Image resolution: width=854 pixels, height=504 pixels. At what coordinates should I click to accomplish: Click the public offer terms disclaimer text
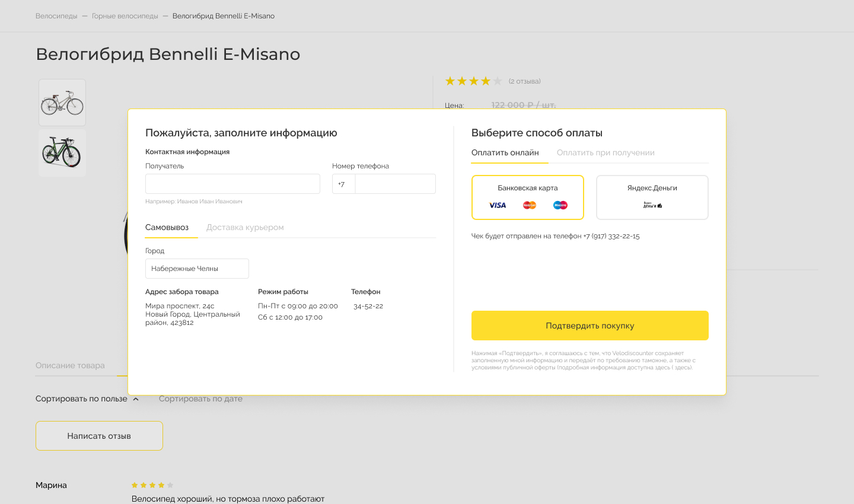[x=584, y=361]
